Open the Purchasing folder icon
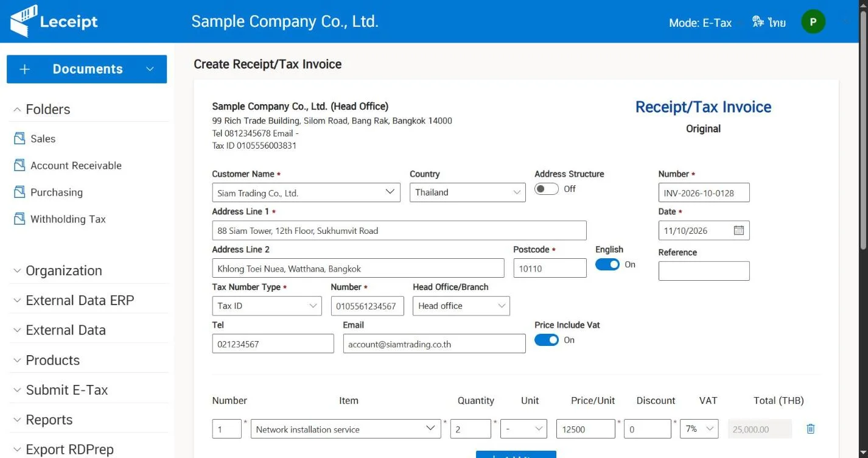 tap(19, 192)
